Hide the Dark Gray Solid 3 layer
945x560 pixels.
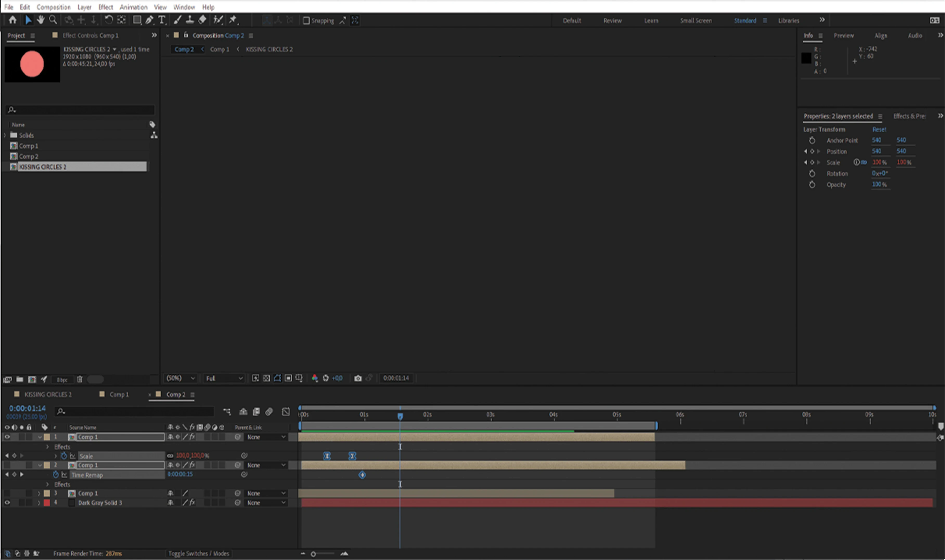point(7,503)
